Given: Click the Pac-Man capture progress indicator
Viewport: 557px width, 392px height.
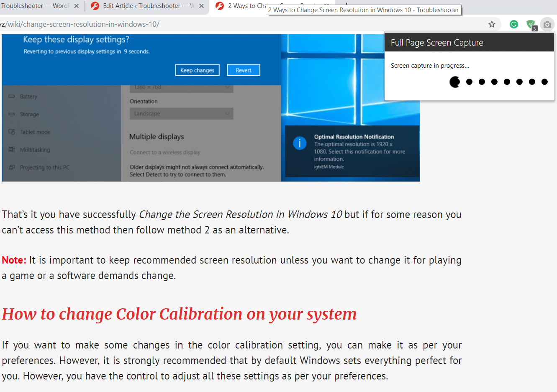Looking at the screenshot, I should [455, 82].
